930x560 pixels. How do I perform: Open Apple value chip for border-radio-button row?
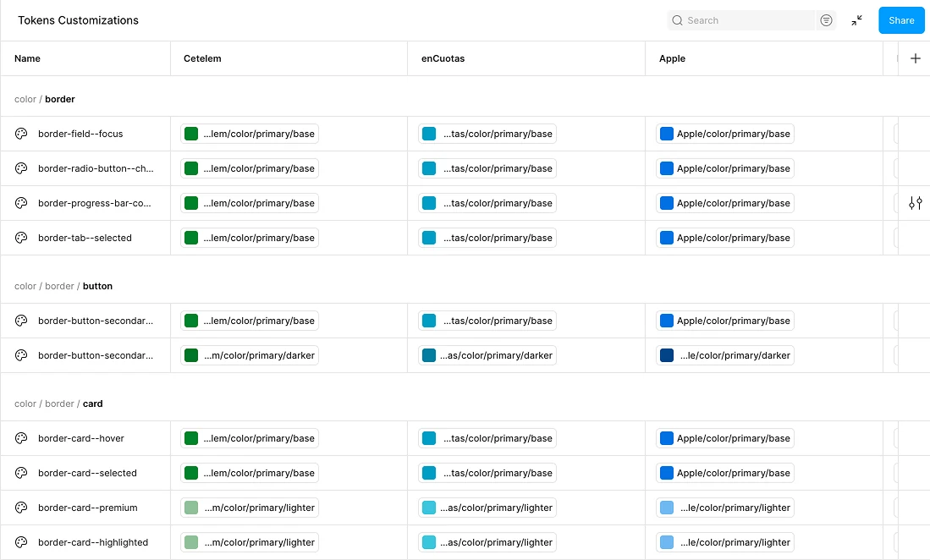[x=725, y=168]
